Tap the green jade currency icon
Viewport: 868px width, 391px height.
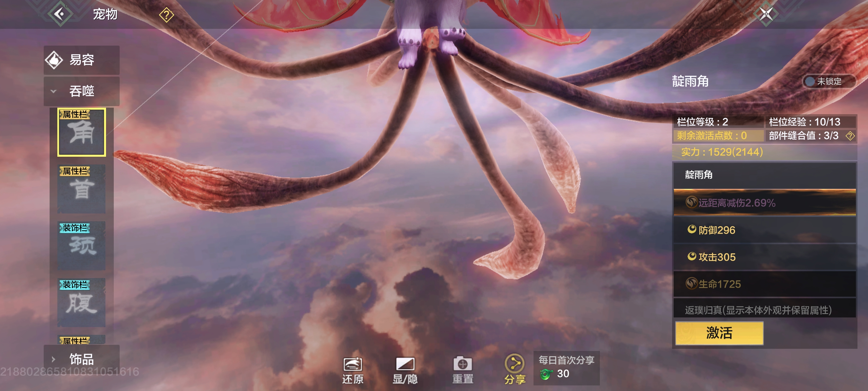[546, 374]
